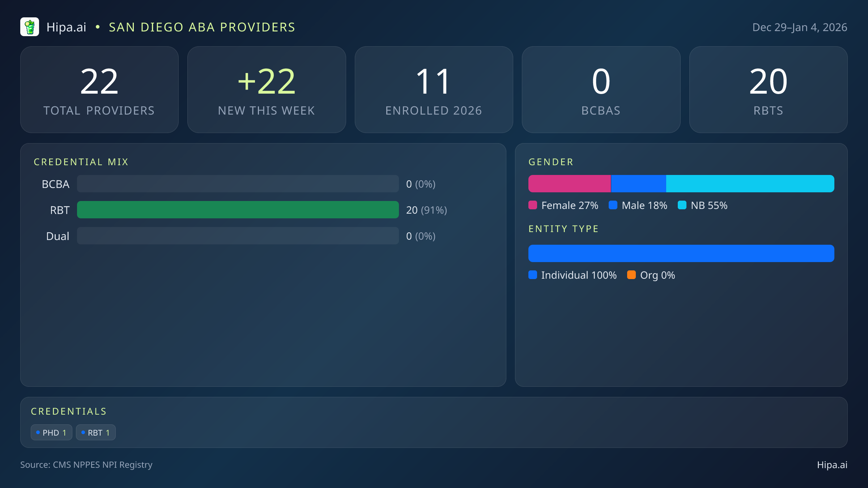
Task: Open the Dec 29–Jan 4, 2026 date range
Action: [x=799, y=27]
